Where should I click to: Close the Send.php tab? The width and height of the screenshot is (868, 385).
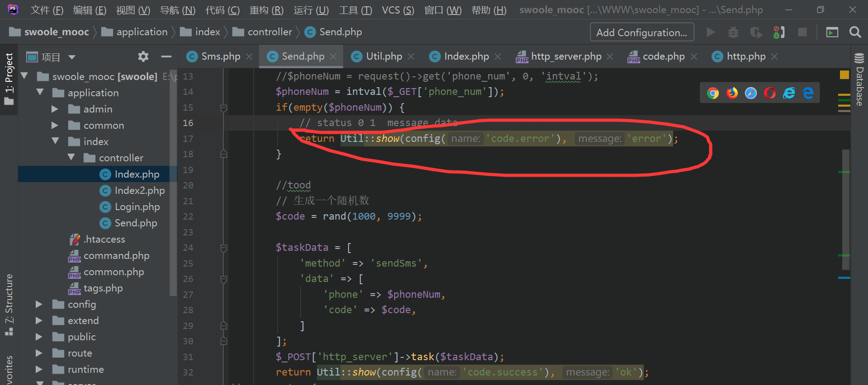[x=333, y=56]
